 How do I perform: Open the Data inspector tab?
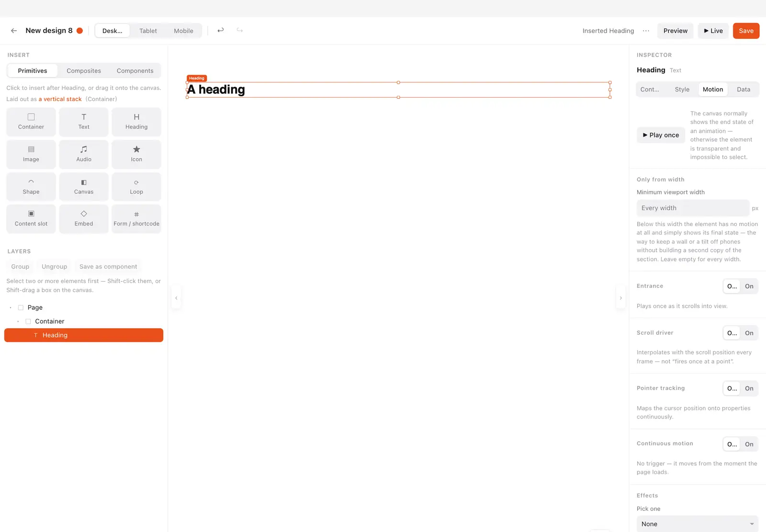743,90
